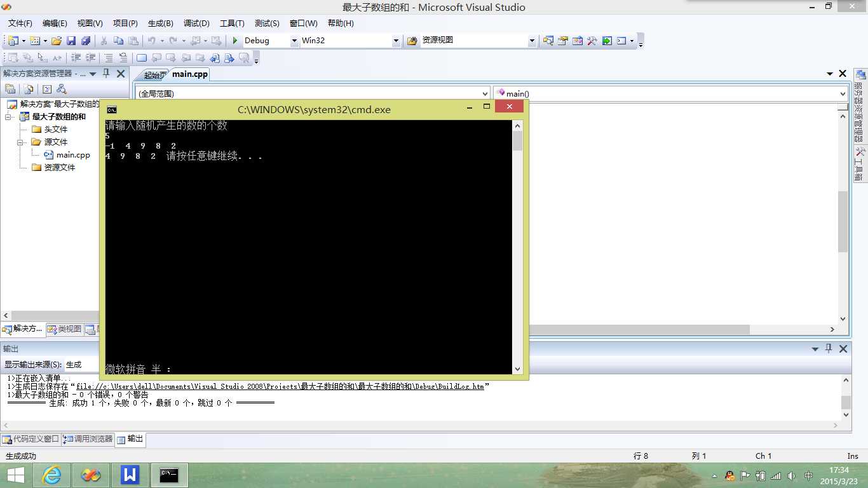Open the 调试(D) menu
The height and width of the screenshot is (488, 868).
coord(196,24)
